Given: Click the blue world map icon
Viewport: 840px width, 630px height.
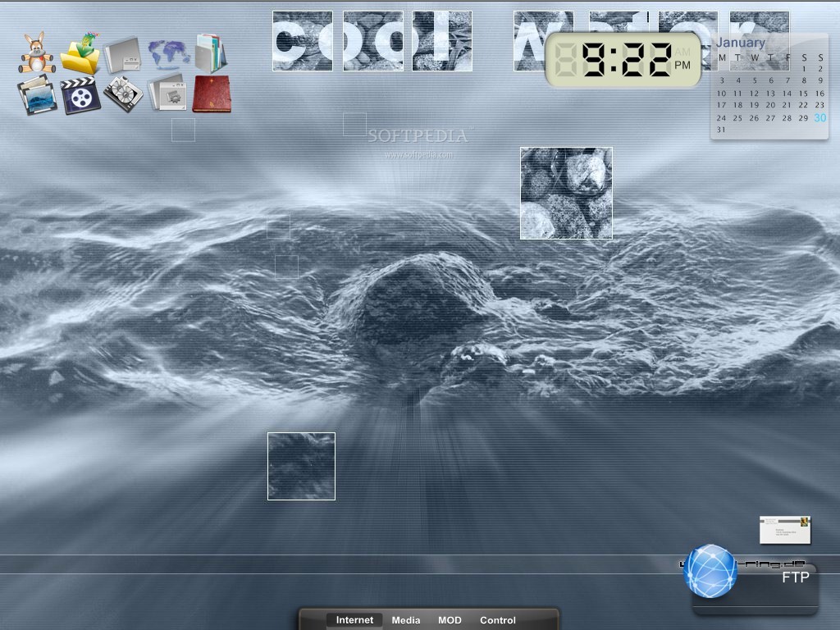Looking at the screenshot, I should click(x=169, y=54).
